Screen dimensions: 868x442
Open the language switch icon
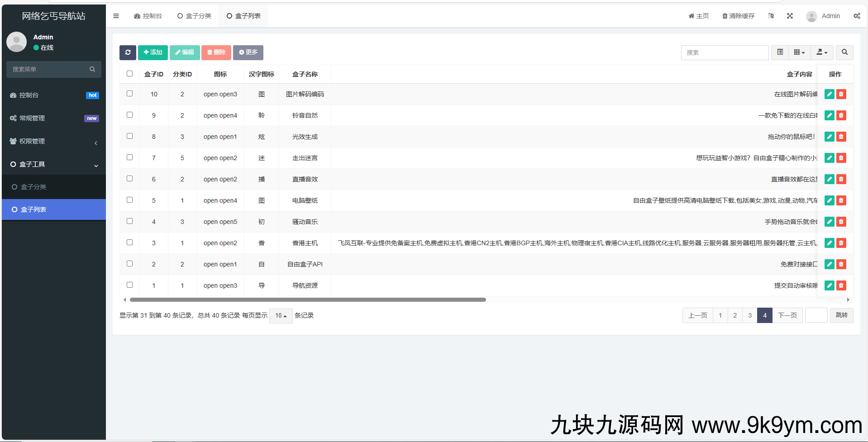coord(771,16)
